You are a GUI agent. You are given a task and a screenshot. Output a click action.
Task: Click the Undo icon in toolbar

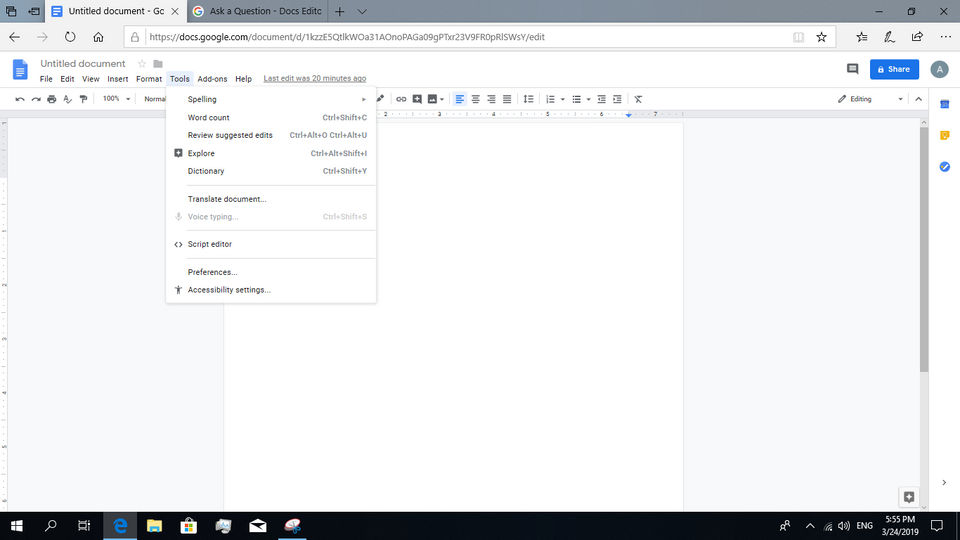[20, 99]
